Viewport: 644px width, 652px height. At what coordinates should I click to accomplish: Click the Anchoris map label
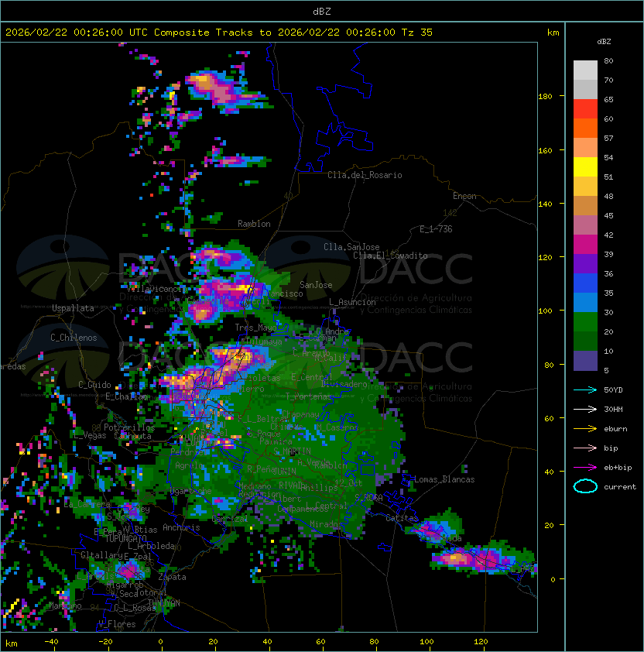tap(181, 527)
